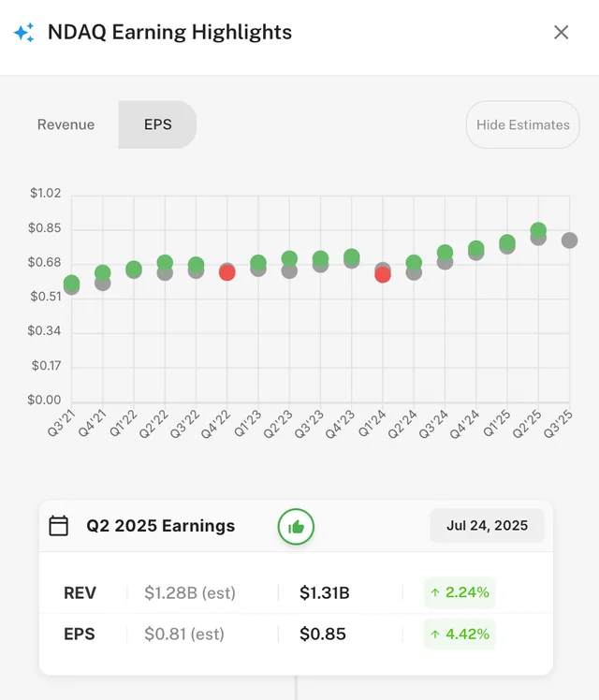The image size is (599, 700).
Task: Select the Q2'22 green EPS dot
Action: pos(165,263)
